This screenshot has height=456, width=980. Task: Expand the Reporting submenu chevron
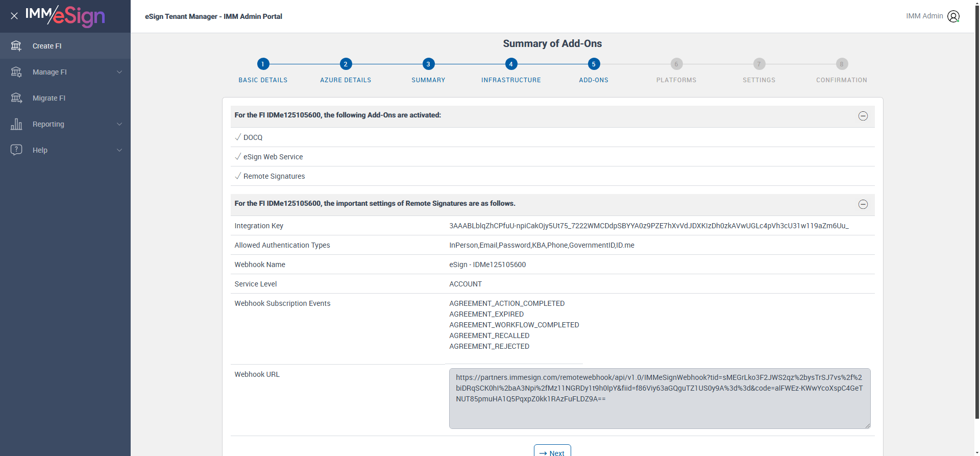click(119, 124)
